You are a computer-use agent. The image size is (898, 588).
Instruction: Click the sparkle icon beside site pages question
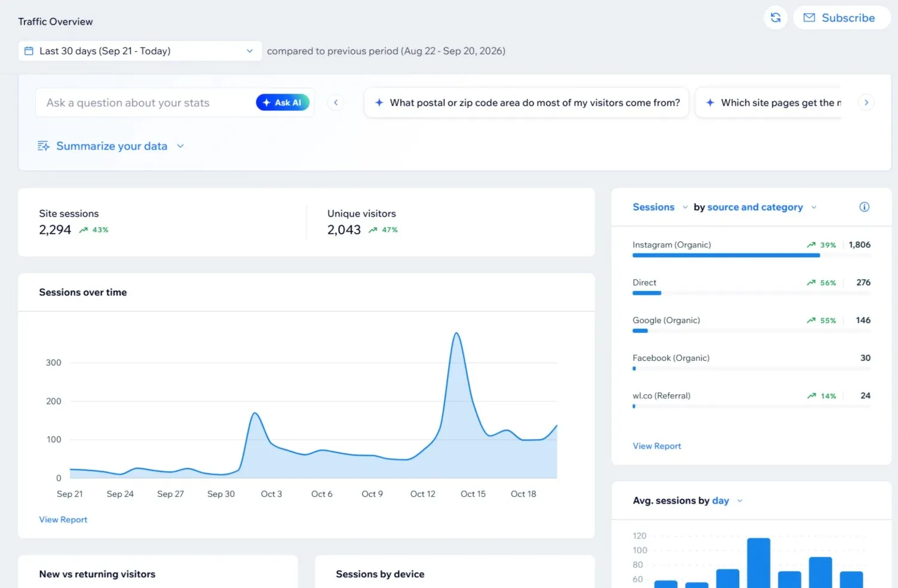710,103
